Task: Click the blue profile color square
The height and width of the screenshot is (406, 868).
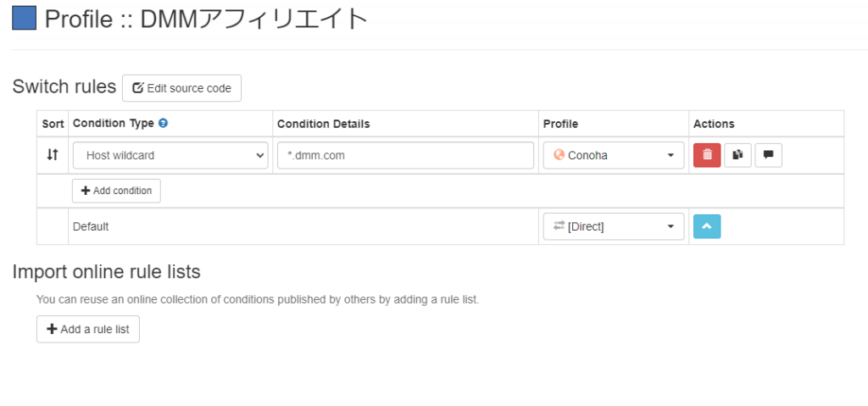Action: [24, 19]
